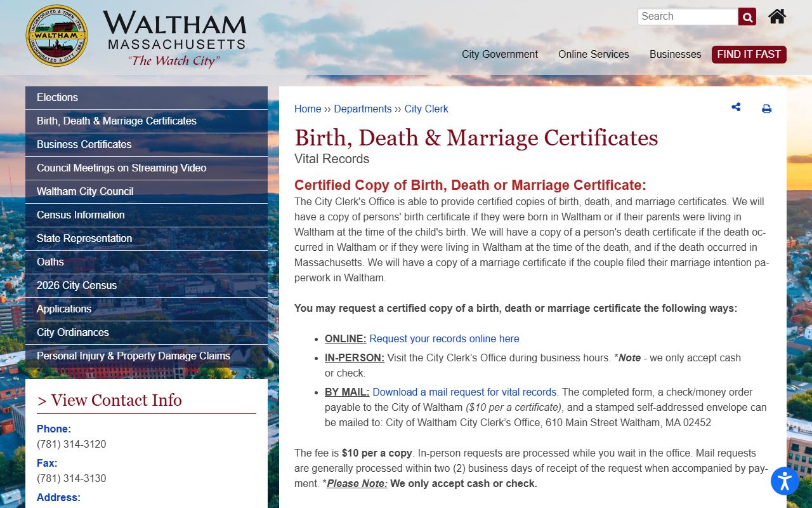Screen dimensions: 812x508
Task: Click the FIND IT FAST button
Action: pyautogui.click(x=749, y=55)
